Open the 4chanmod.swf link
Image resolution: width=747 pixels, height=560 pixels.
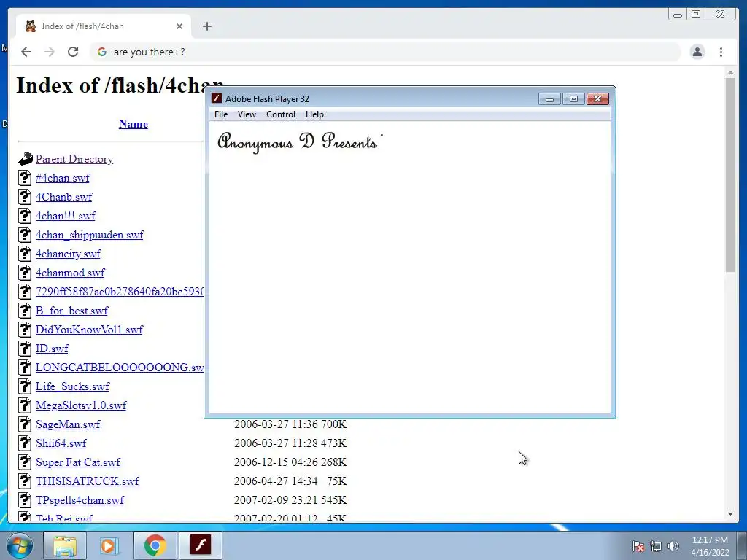70,273
